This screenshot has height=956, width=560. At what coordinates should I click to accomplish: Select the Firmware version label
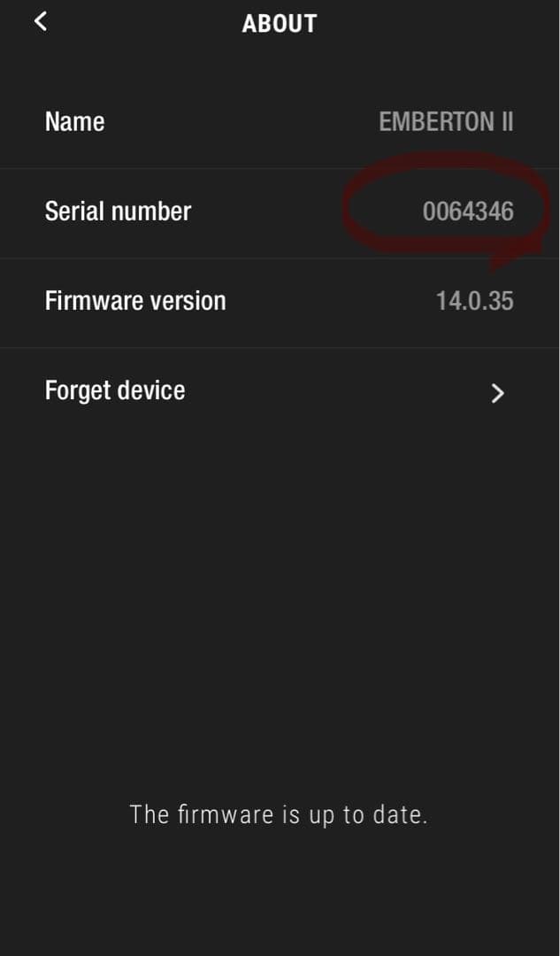135,301
